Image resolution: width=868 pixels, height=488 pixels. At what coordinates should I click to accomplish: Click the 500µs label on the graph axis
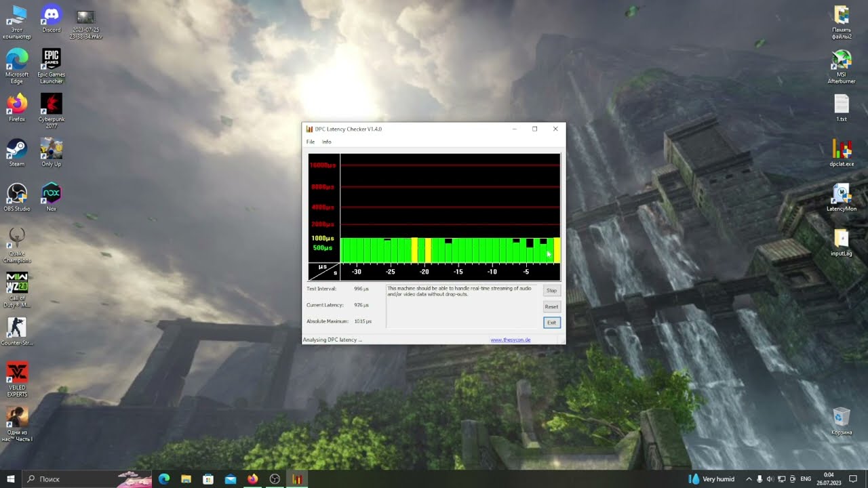pyautogui.click(x=323, y=248)
